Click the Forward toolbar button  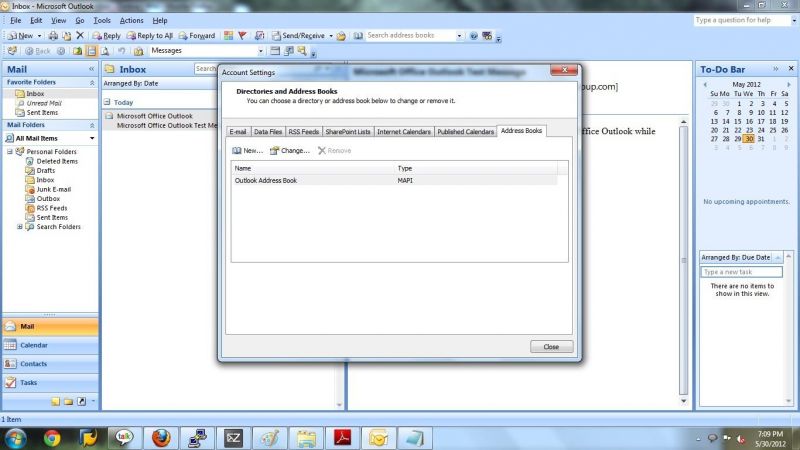[196, 36]
